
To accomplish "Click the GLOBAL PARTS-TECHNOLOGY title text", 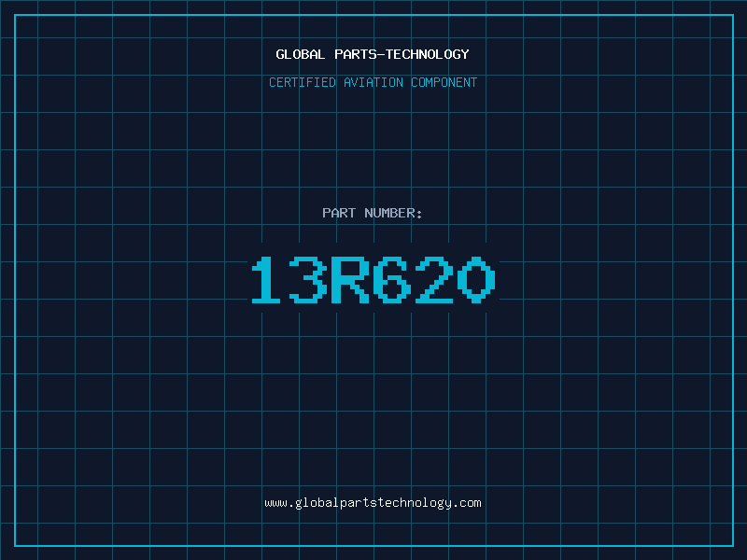I will (373, 54).
